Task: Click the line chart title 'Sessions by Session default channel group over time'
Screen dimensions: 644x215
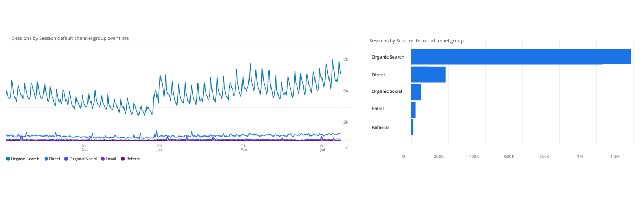Action: [70, 38]
